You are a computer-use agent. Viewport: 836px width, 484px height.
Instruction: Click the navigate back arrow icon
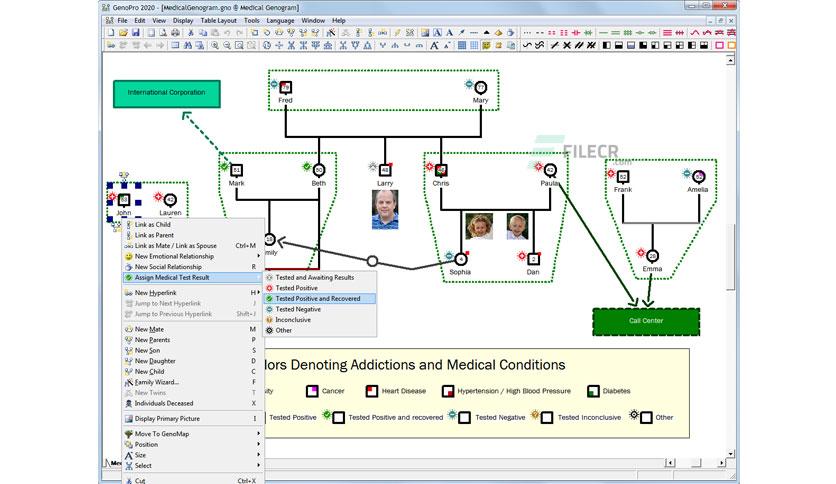click(x=148, y=45)
